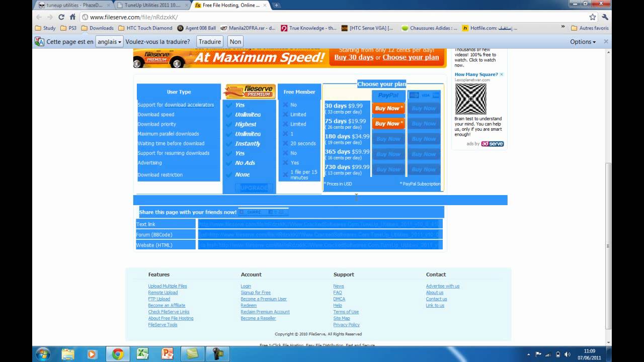The height and width of the screenshot is (362, 644).
Task: Open the DMCA link
Action: click(x=339, y=299)
